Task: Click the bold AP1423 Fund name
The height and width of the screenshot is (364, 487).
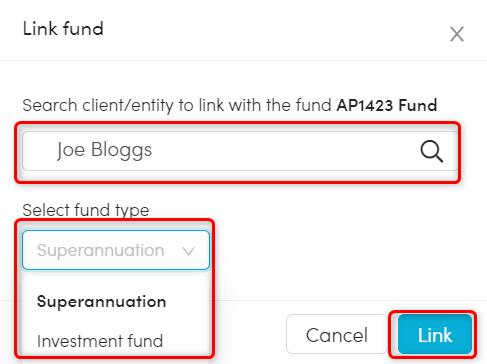Action: (x=387, y=105)
